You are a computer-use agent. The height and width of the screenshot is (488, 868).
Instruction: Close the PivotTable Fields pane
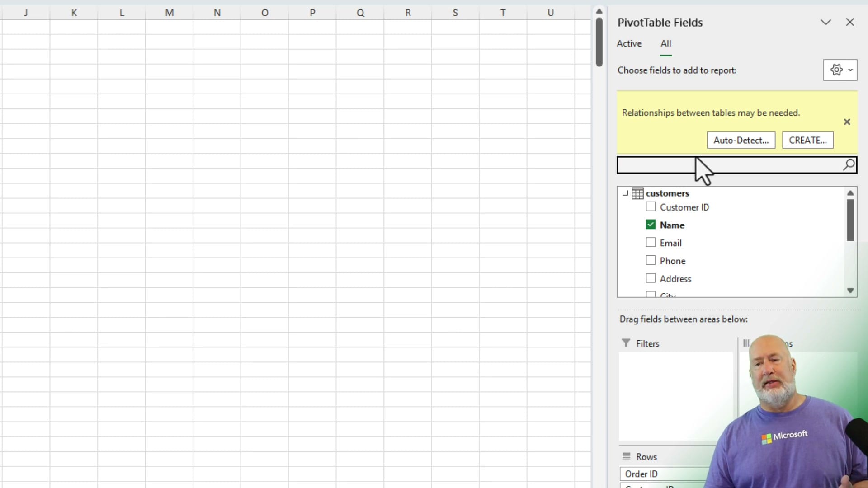[850, 22]
